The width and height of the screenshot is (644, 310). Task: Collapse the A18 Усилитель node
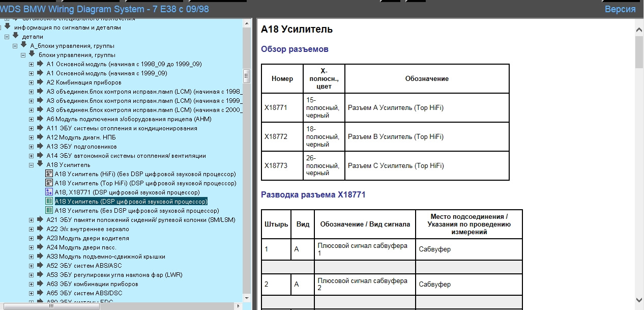pyautogui.click(x=32, y=165)
